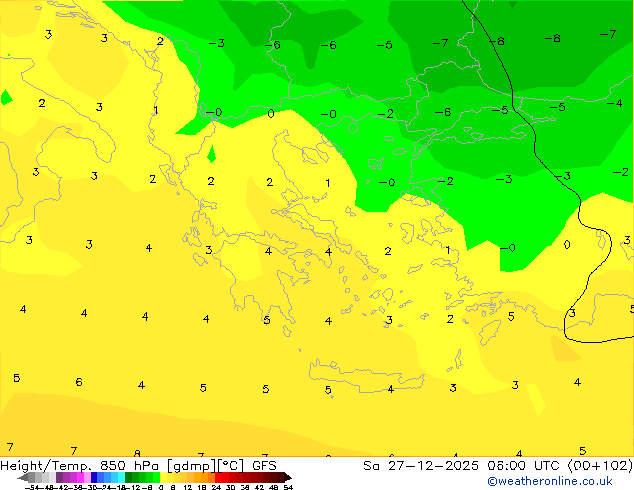Click the Crete island outline on the map
634x490 pixels.
[367, 376]
